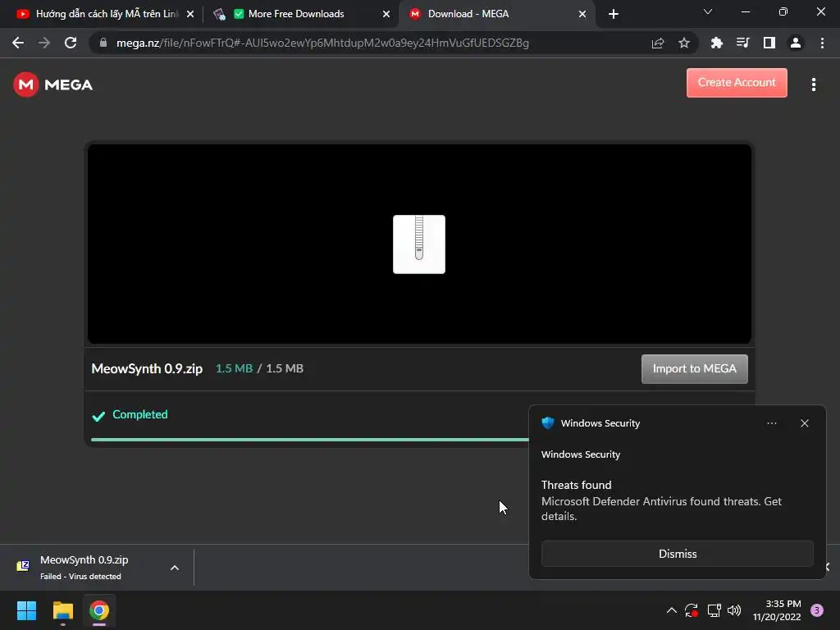This screenshot has height=630, width=840.
Task: Click MeowSynth 0.9.zip download item icon
Action: 23,566
